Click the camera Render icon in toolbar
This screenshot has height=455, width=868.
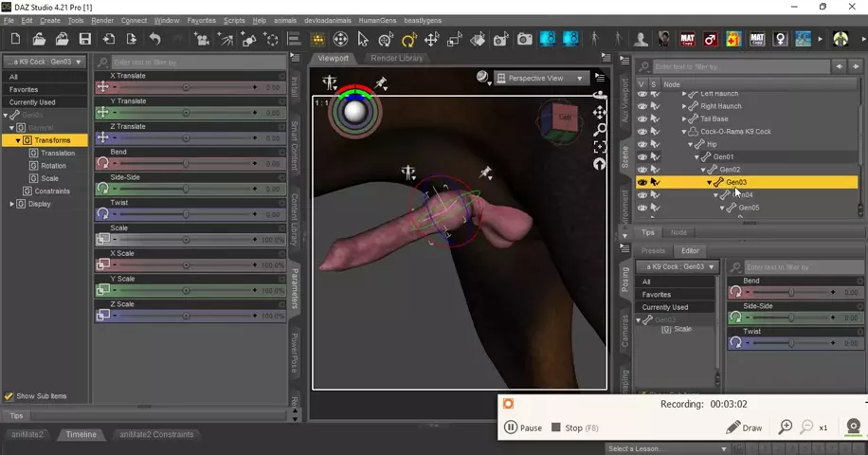point(524,39)
